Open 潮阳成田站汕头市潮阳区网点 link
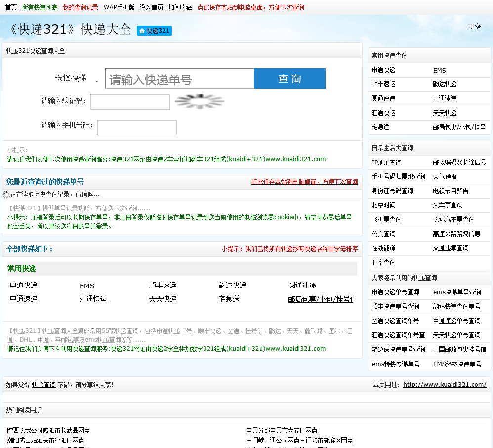 45,440
